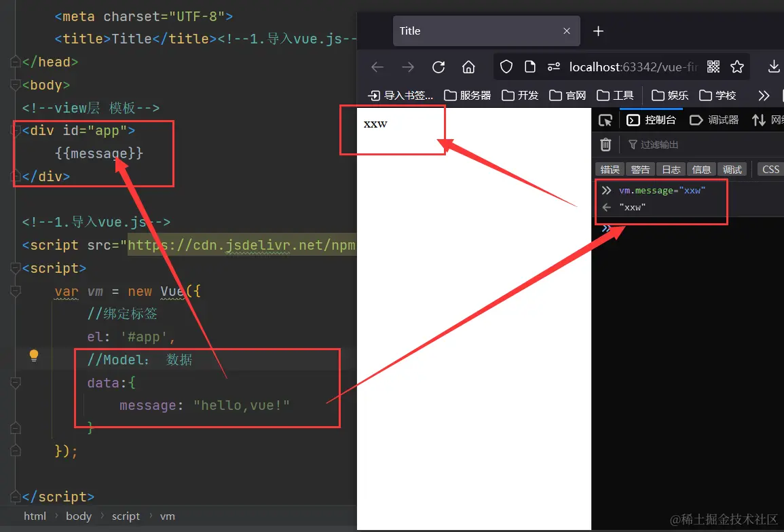
Task: Open the 学校 bookmarks folder
Action: coord(717,95)
